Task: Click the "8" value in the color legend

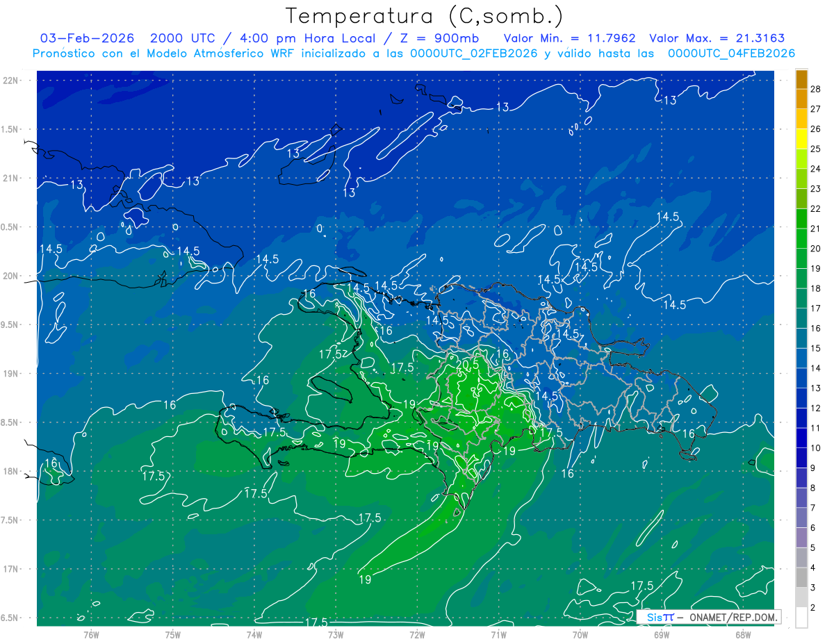Action: [x=814, y=488]
